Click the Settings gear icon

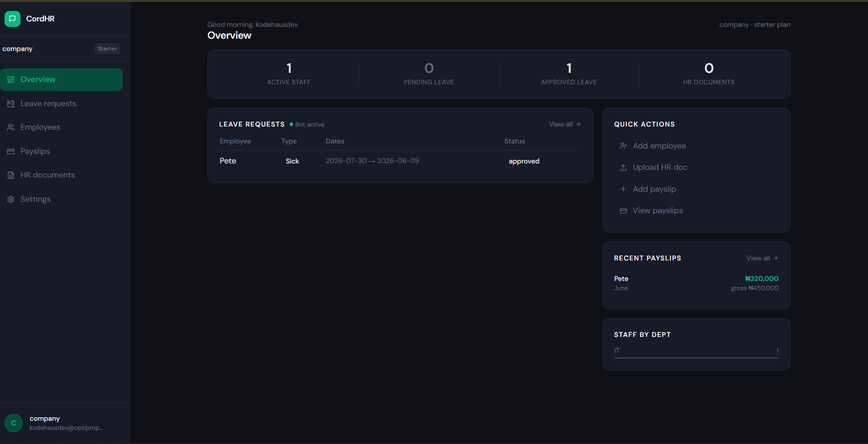coord(11,199)
